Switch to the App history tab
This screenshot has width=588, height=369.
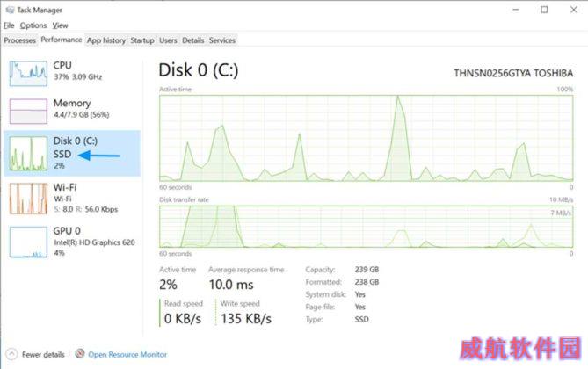pyautogui.click(x=106, y=40)
